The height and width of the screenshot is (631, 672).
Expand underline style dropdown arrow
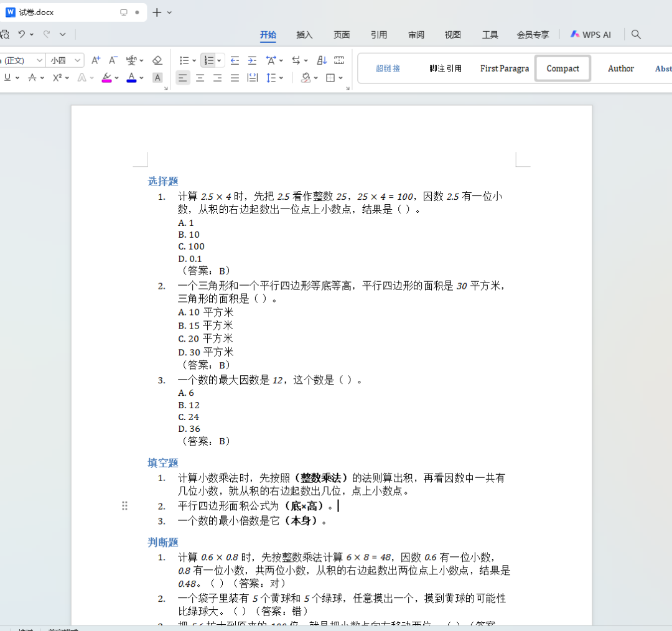click(17, 78)
